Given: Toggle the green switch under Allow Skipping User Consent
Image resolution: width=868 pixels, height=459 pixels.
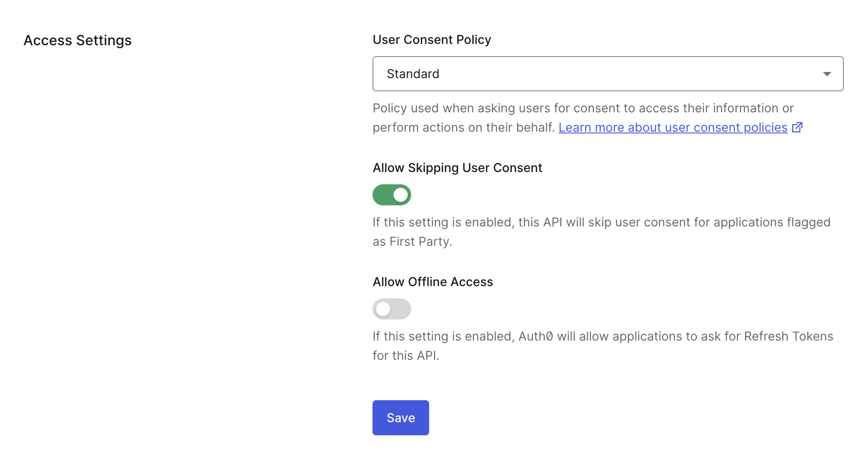Looking at the screenshot, I should (391, 194).
